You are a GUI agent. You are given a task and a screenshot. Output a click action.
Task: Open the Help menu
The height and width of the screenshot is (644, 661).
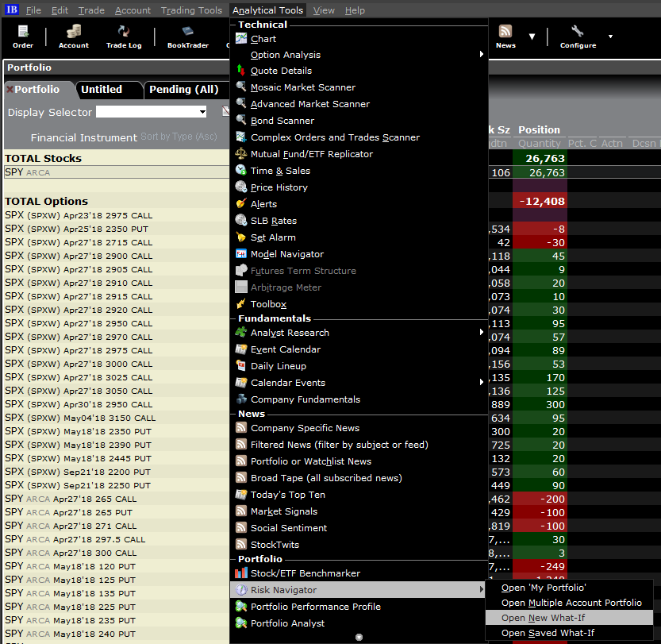pyautogui.click(x=355, y=10)
